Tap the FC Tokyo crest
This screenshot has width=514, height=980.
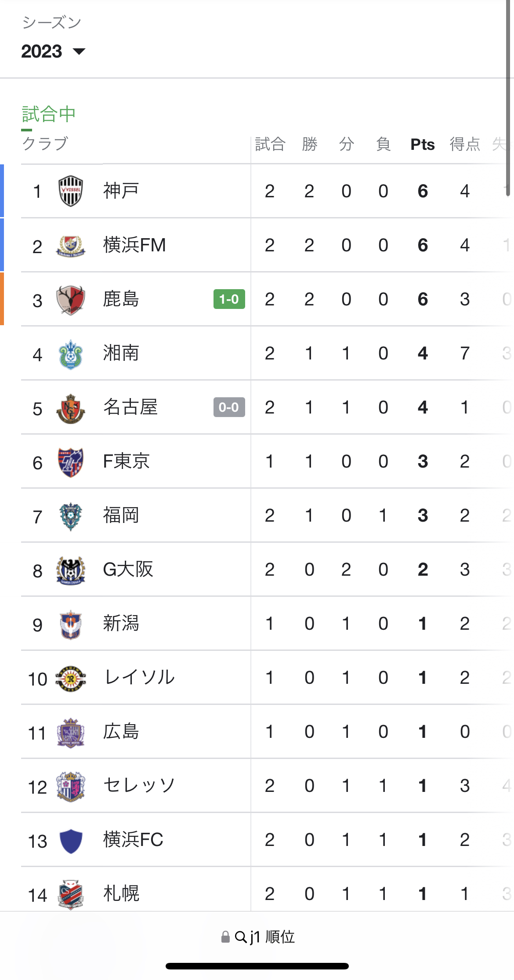coord(70,462)
